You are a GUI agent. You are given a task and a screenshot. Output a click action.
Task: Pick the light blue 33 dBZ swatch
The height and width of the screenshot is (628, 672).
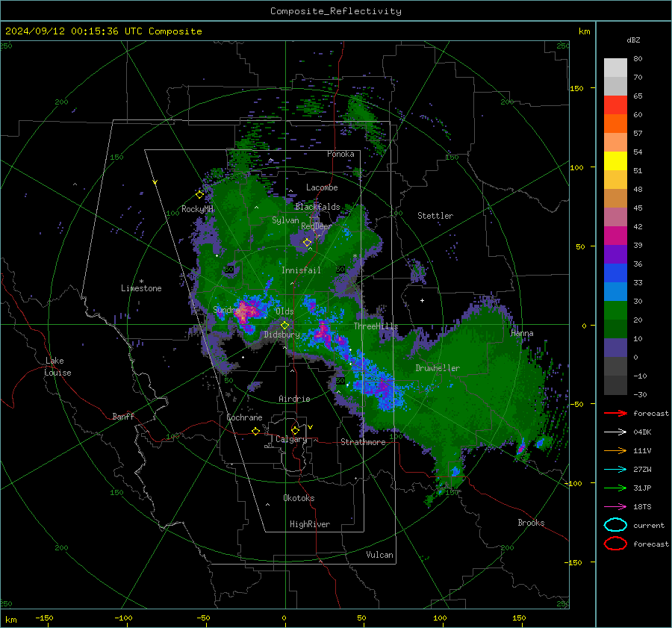615,292
